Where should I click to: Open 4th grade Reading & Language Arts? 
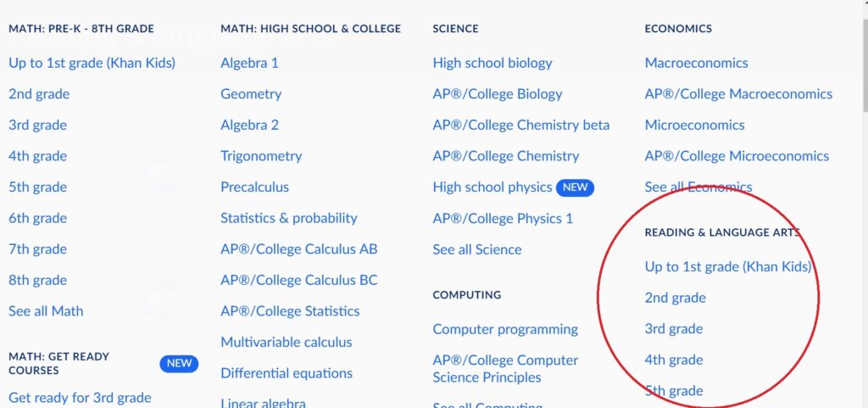click(673, 360)
